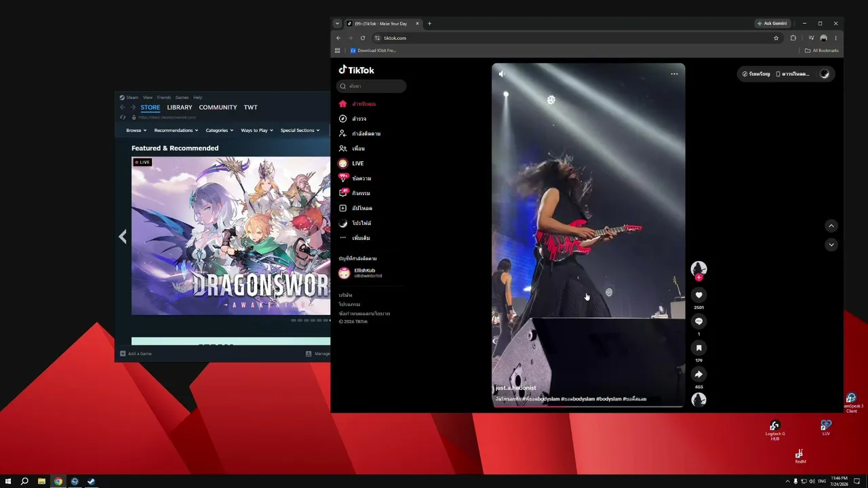
Task: Open the Download IObit bookmark
Action: (x=373, y=51)
